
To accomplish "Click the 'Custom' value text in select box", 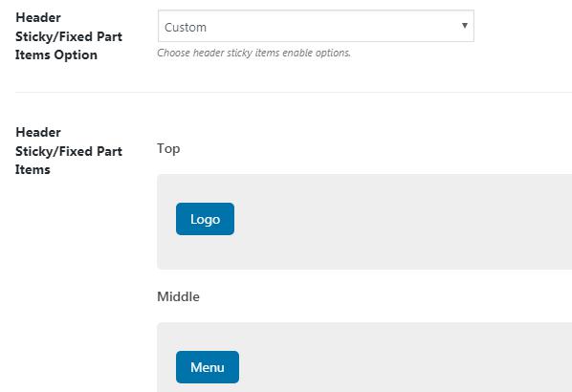I will click(186, 28).
